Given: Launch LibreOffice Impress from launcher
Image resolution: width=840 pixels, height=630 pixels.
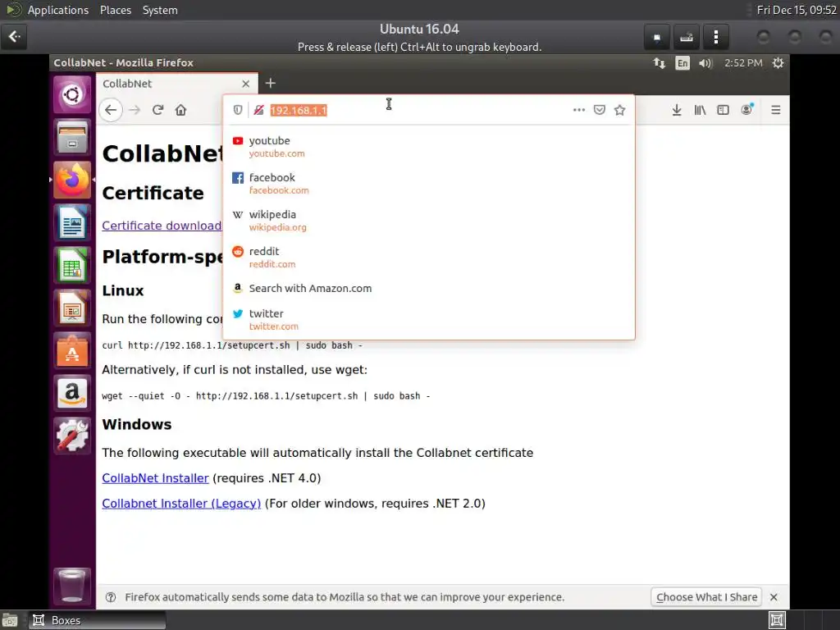Looking at the screenshot, I should (72, 308).
